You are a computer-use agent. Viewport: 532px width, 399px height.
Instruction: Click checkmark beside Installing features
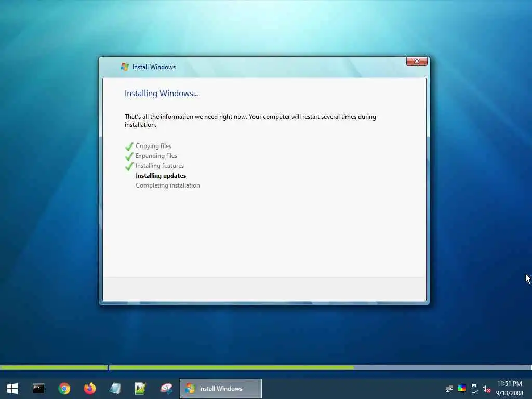[129, 166]
